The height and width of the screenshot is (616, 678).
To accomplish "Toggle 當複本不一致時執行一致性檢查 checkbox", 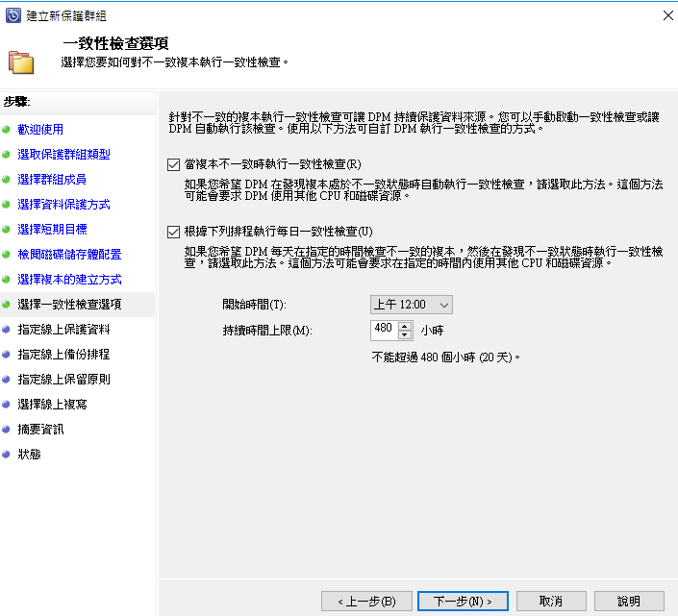I will (x=173, y=164).
